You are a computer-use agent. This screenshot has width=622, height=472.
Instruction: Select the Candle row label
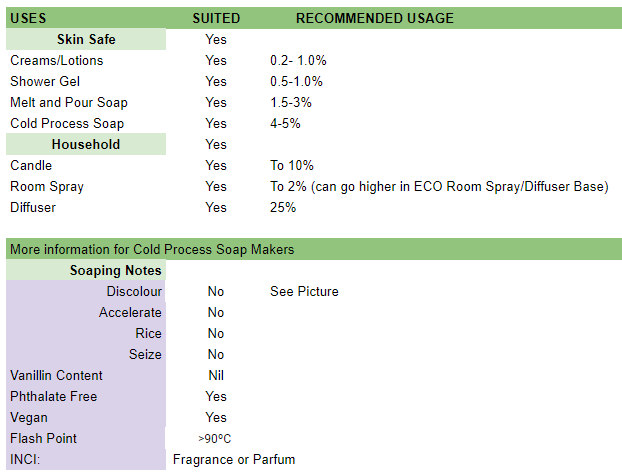(31, 165)
